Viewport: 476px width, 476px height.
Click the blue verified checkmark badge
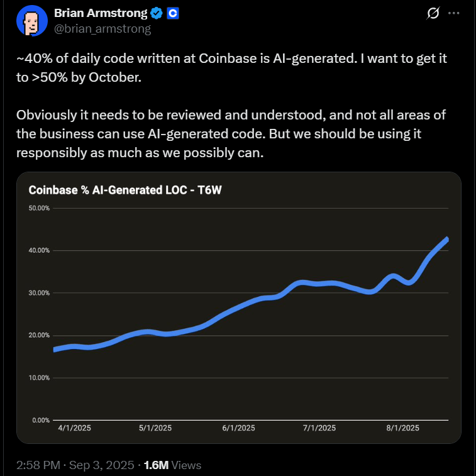[x=155, y=13]
